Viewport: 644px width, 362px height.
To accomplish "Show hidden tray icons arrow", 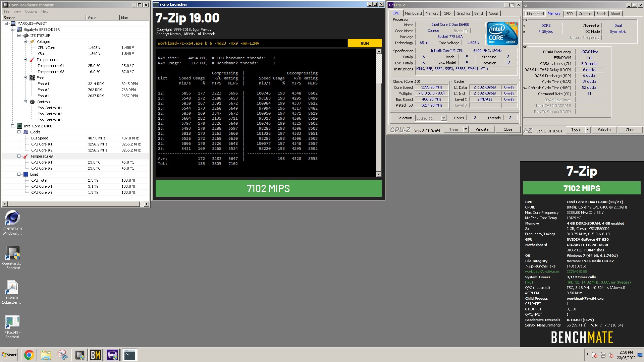I will click(x=587, y=355).
